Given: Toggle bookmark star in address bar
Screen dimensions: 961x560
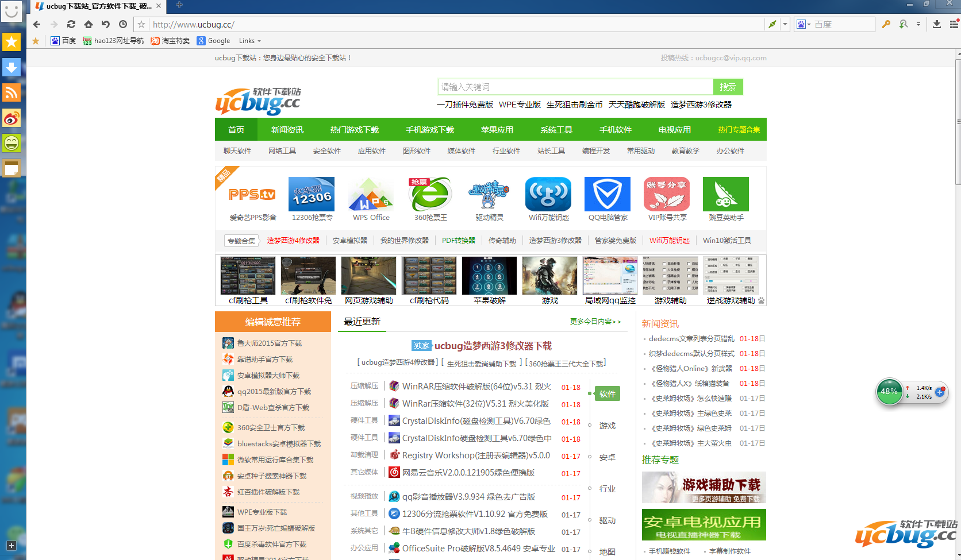Looking at the screenshot, I should [x=141, y=24].
